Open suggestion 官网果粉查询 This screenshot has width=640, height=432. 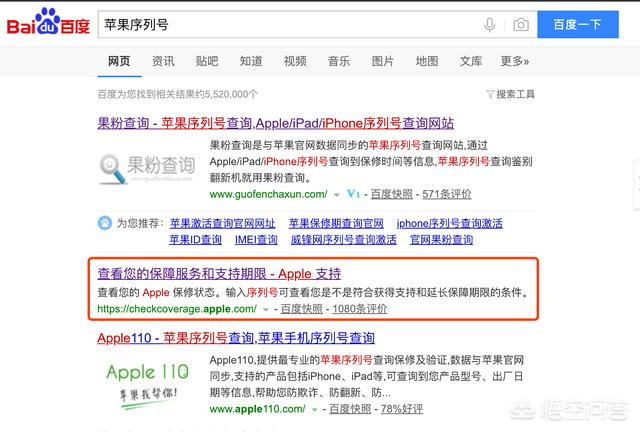click(x=441, y=240)
